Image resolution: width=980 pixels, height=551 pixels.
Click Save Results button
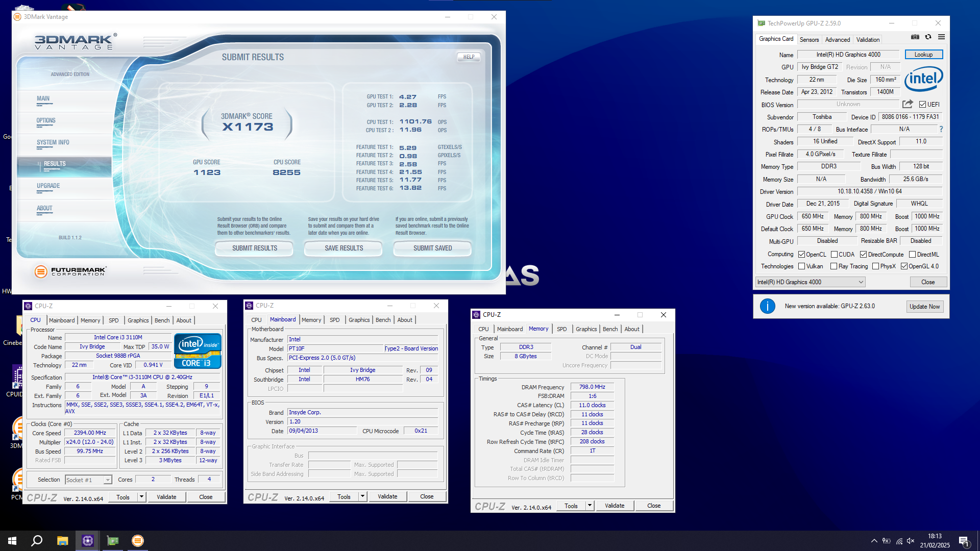(344, 248)
